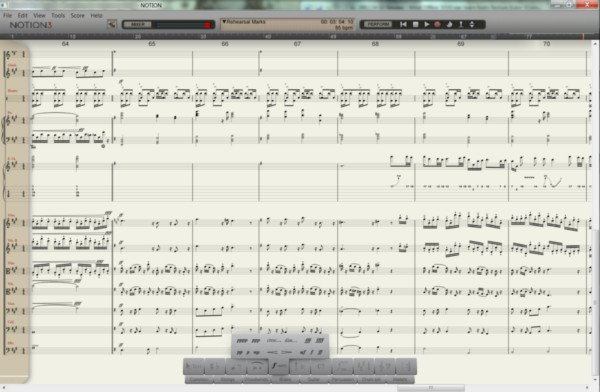Image resolution: width=600 pixels, height=392 pixels.
Task: Open the File menu
Action: pyautogui.click(x=8, y=15)
